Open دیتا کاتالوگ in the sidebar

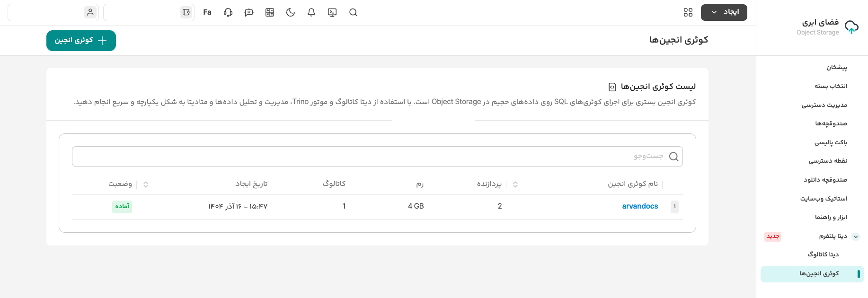pyautogui.click(x=823, y=254)
